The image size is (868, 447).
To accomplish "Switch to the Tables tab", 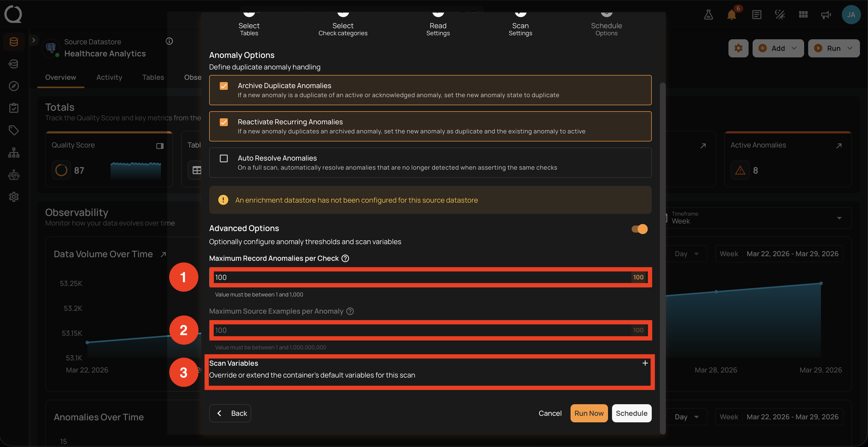I will (x=153, y=78).
